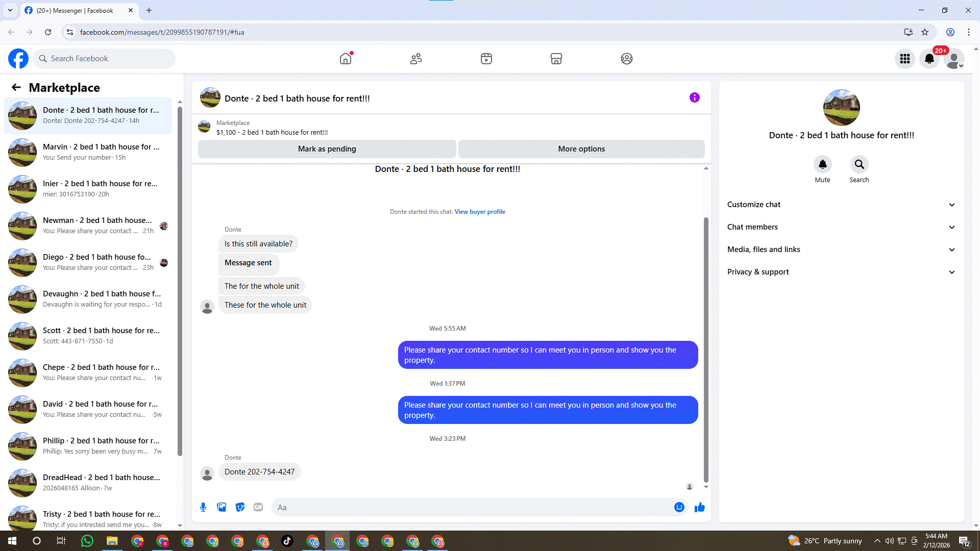This screenshot has height=551, width=980.
Task: Expand Customize chat section
Action: (841, 205)
